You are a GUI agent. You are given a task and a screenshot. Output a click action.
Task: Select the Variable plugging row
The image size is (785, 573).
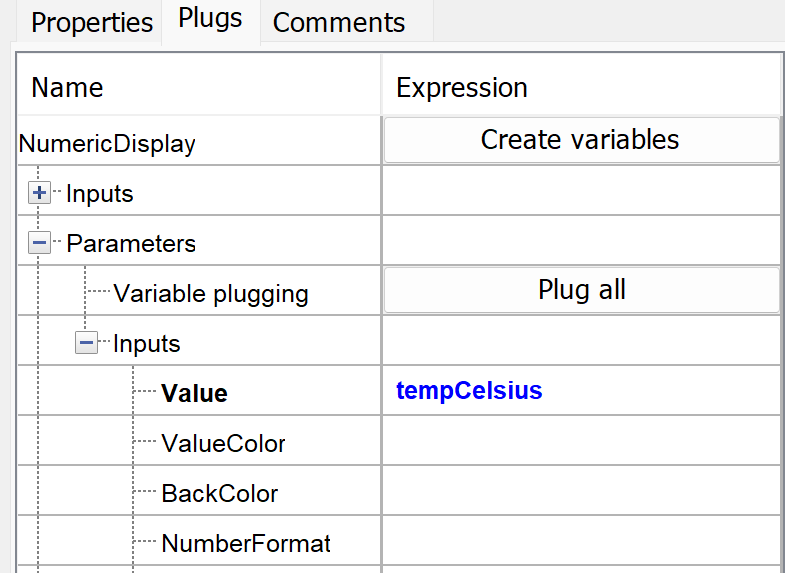tap(210, 294)
